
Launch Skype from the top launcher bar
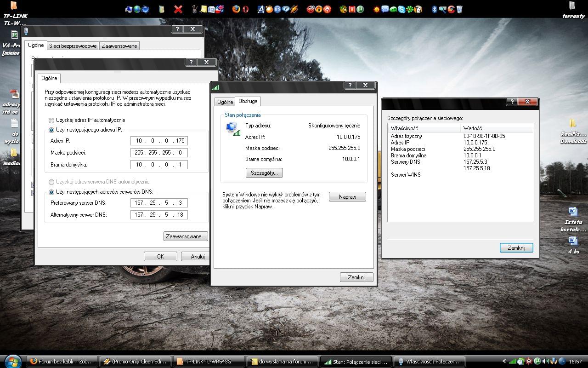[x=402, y=9]
